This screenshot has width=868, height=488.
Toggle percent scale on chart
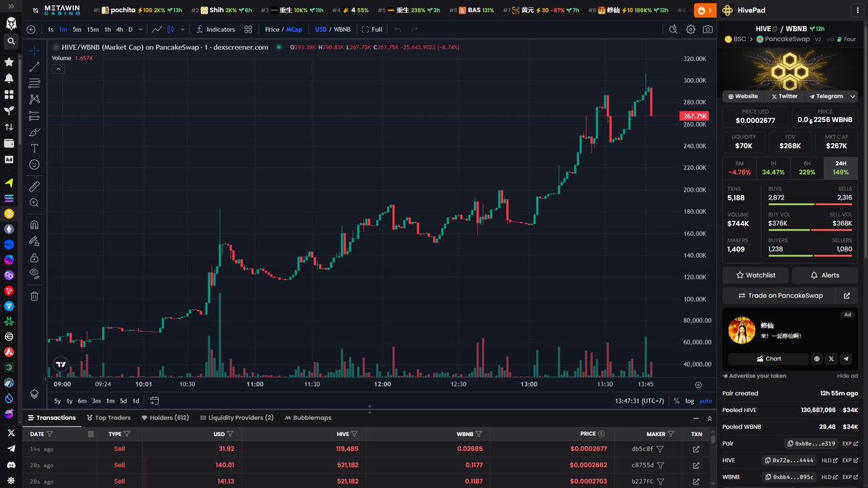[676, 401]
